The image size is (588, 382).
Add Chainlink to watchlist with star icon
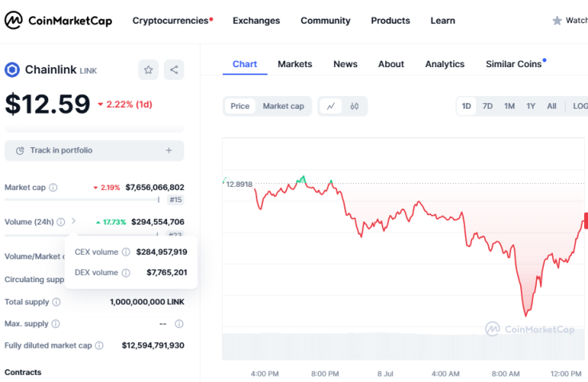tap(148, 70)
